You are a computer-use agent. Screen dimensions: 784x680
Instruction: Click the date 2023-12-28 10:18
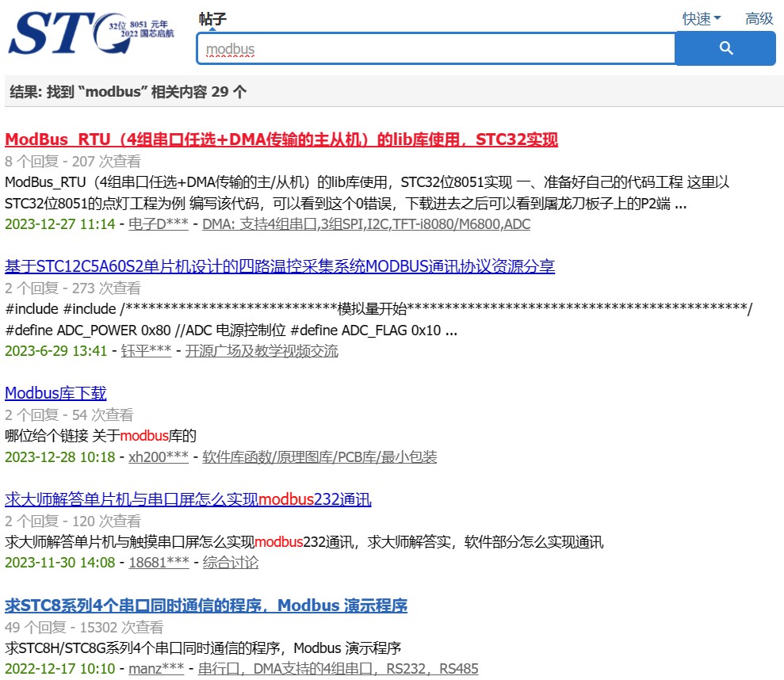click(60, 457)
